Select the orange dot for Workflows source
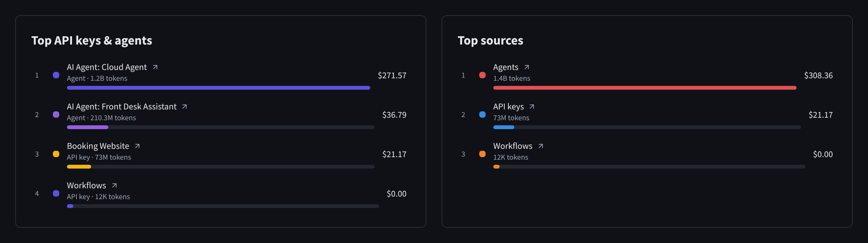 [x=482, y=154]
